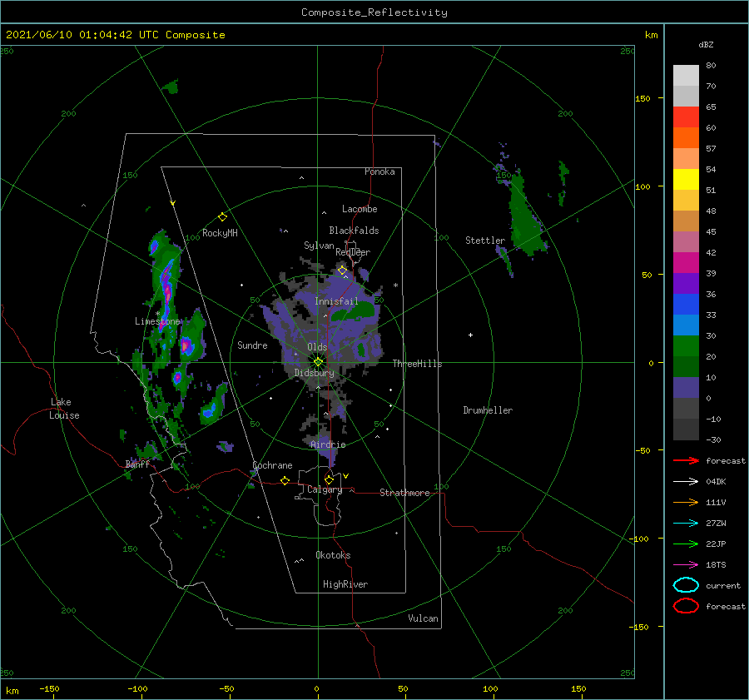Pick light gray swatch between 80 and 70
Image resolution: width=749 pixels, height=700 pixels.
coord(686,76)
